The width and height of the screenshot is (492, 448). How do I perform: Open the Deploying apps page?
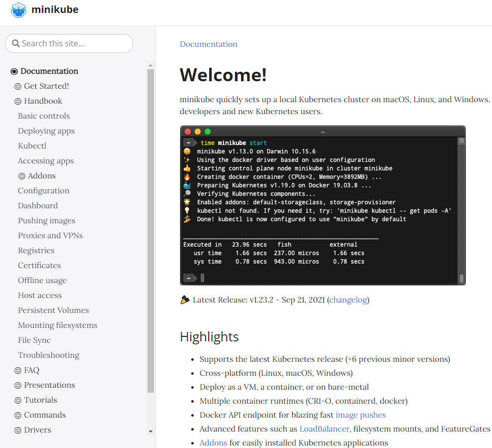point(46,131)
